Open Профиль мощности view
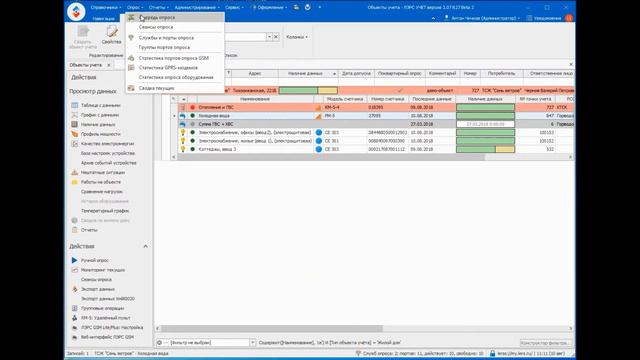This screenshot has width=640, height=360. click(x=100, y=134)
